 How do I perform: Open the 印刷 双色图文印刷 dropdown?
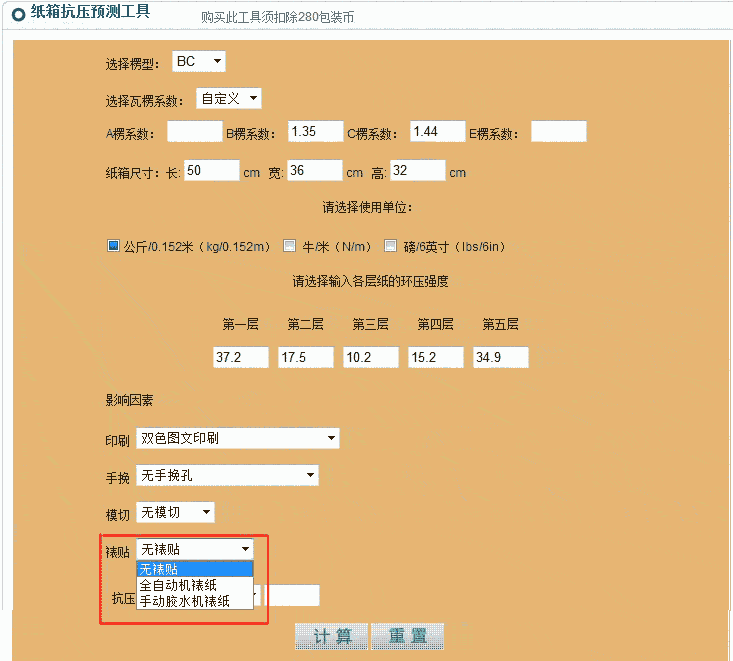[238, 438]
